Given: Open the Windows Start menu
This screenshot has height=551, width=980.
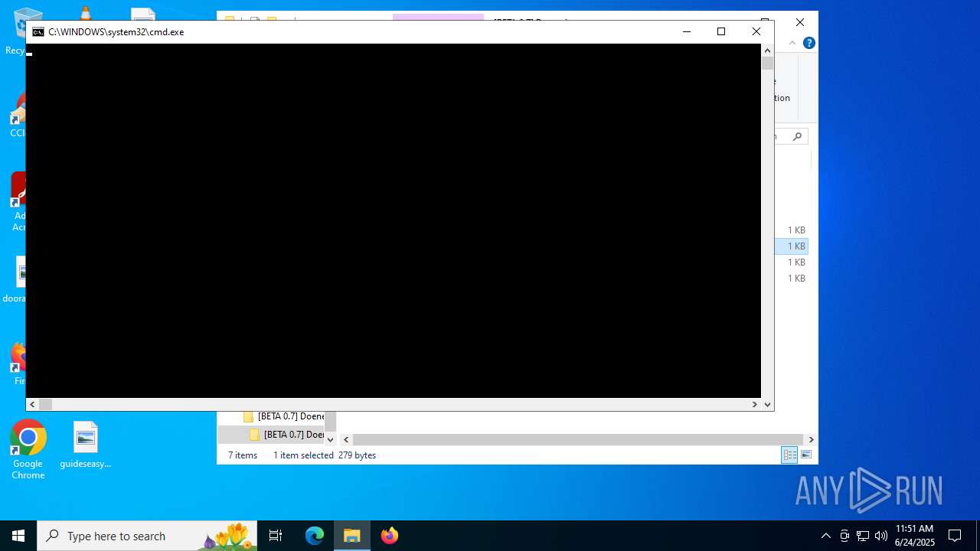Looking at the screenshot, I should [18, 536].
